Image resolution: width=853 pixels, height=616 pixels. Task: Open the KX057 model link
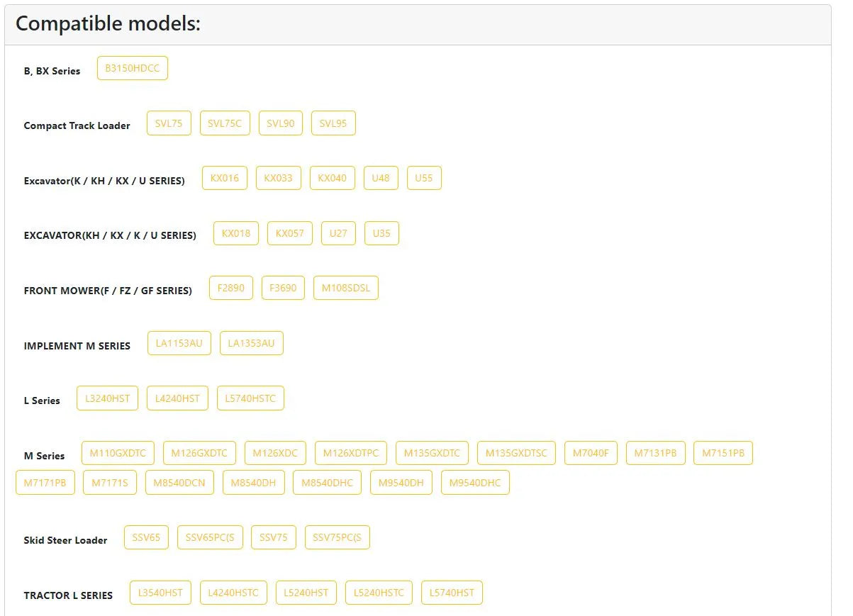point(290,233)
